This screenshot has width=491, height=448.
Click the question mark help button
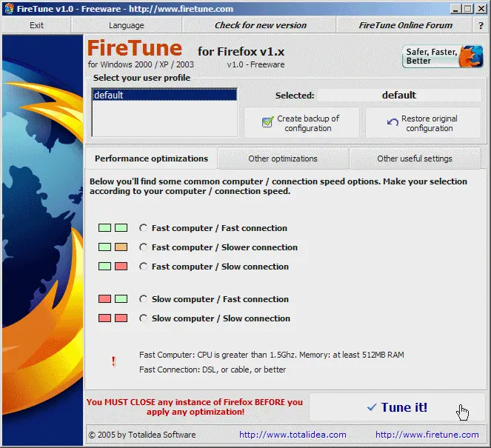click(481, 25)
